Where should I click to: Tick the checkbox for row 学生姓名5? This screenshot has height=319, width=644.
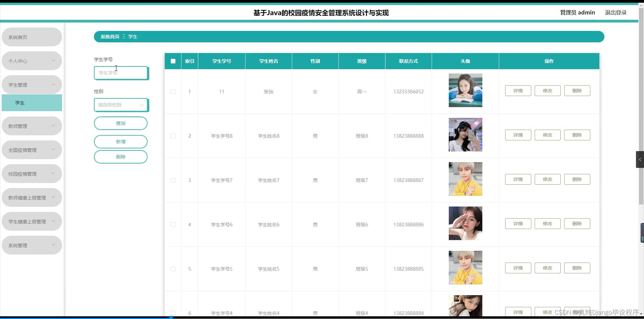pyautogui.click(x=173, y=269)
